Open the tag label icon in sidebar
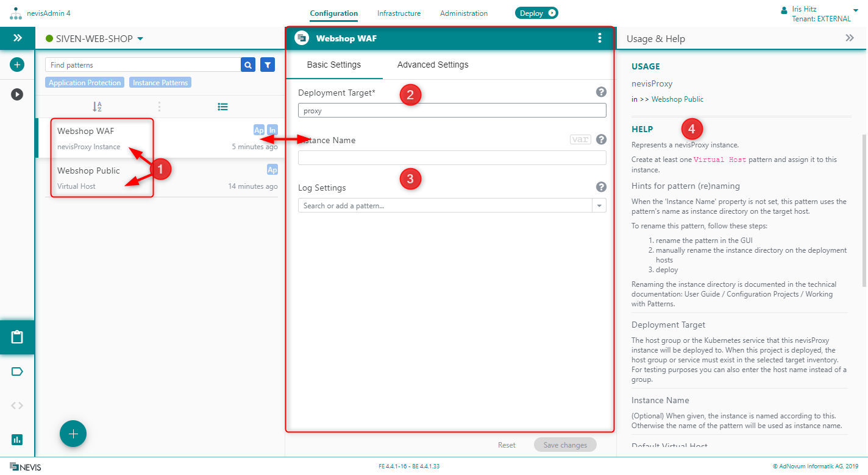 17,371
